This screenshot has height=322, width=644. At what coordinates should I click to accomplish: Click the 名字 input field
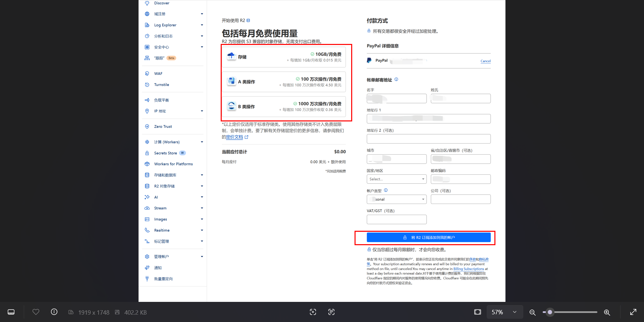(397, 99)
